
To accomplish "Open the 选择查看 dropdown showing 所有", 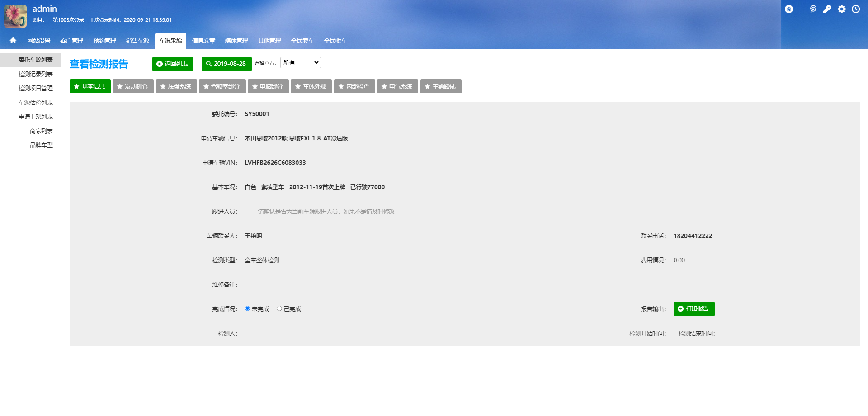I will coord(300,63).
